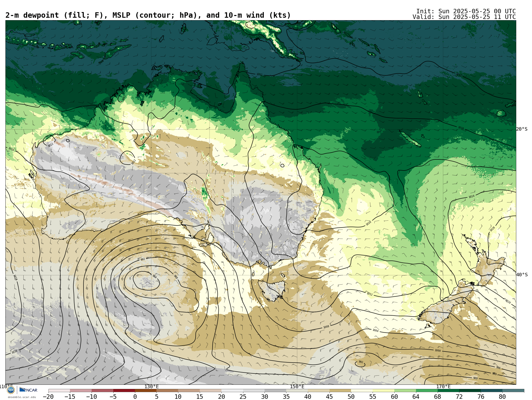Pick the colorbar swatch between -20 and -15

point(59,391)
